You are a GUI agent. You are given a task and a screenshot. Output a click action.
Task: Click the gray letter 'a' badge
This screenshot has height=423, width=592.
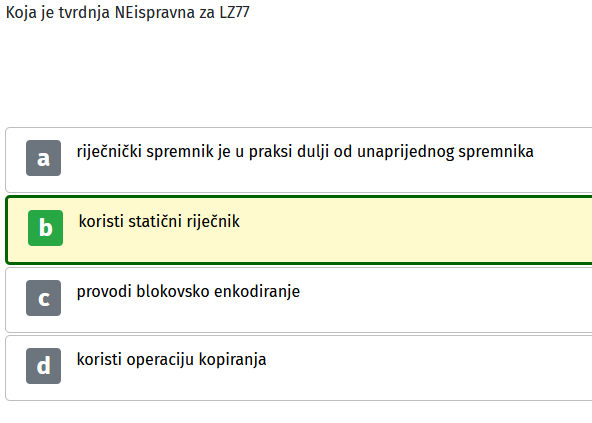pos(43,158)
